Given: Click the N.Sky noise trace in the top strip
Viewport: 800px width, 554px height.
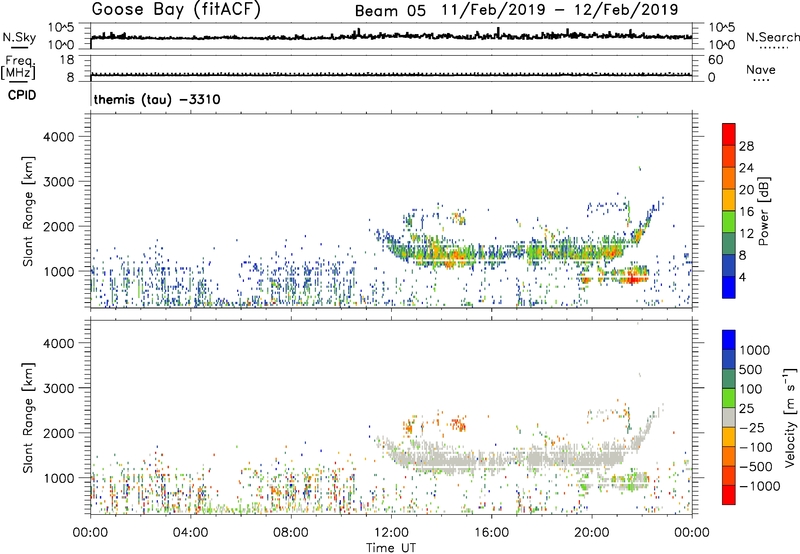Looking at the screenshot, I should pyautogui.click(x=391, y=36).
